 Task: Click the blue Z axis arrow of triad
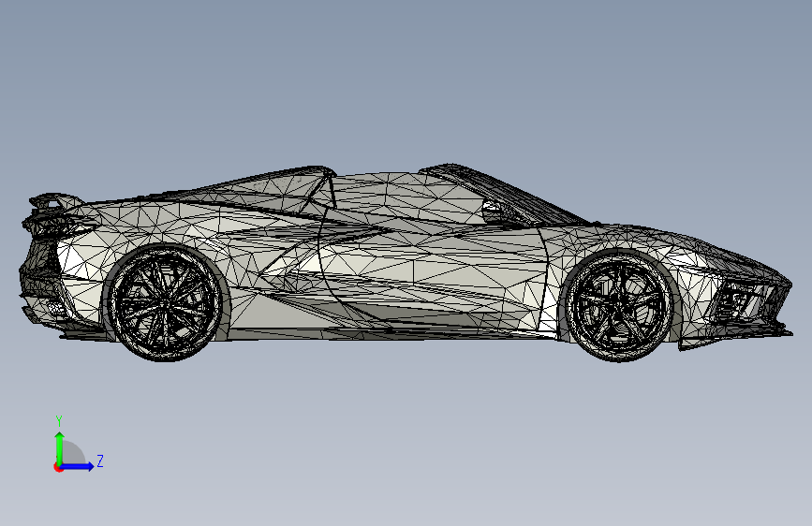point(77,466)
